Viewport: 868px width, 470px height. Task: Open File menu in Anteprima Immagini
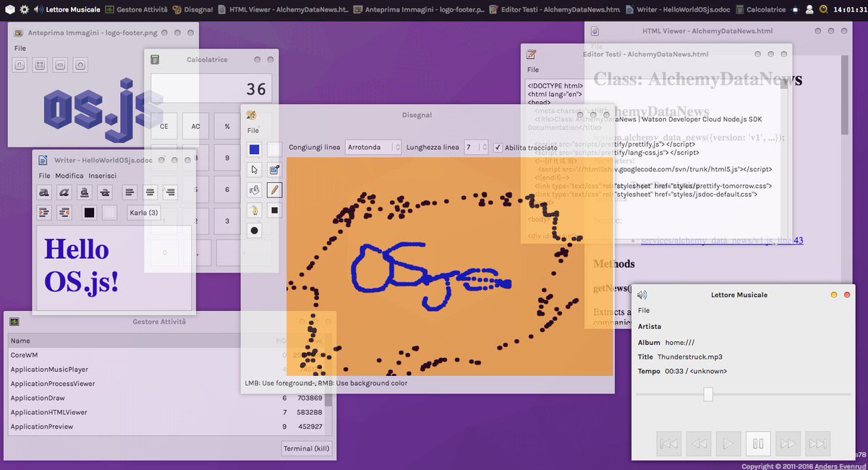point(20,48)
